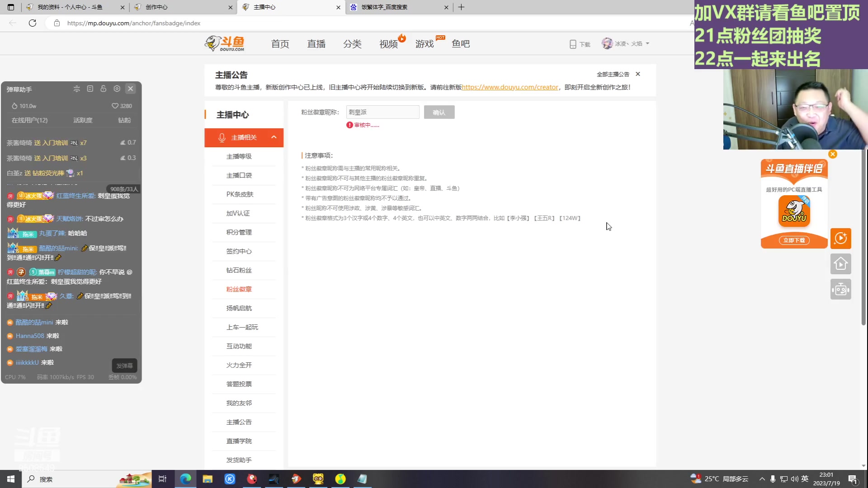The width and height of the screenshot is (868, 488).
Task: Click the page vertical scrollbar
Action: click(x=863, y=237)
